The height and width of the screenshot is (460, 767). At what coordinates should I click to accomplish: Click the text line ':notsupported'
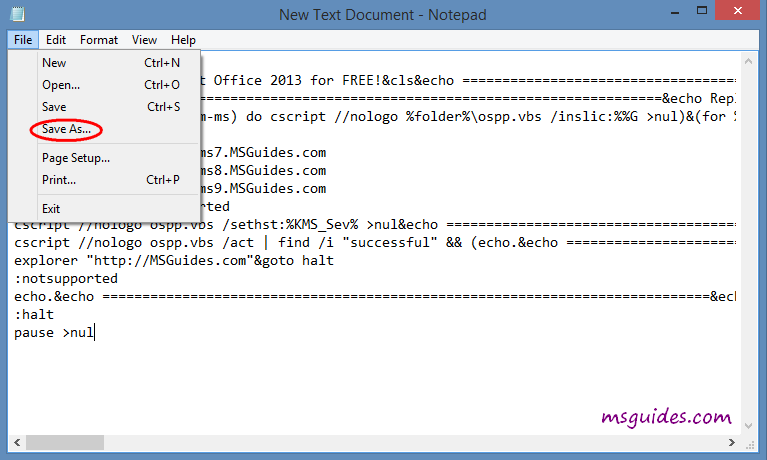[66, 278]
